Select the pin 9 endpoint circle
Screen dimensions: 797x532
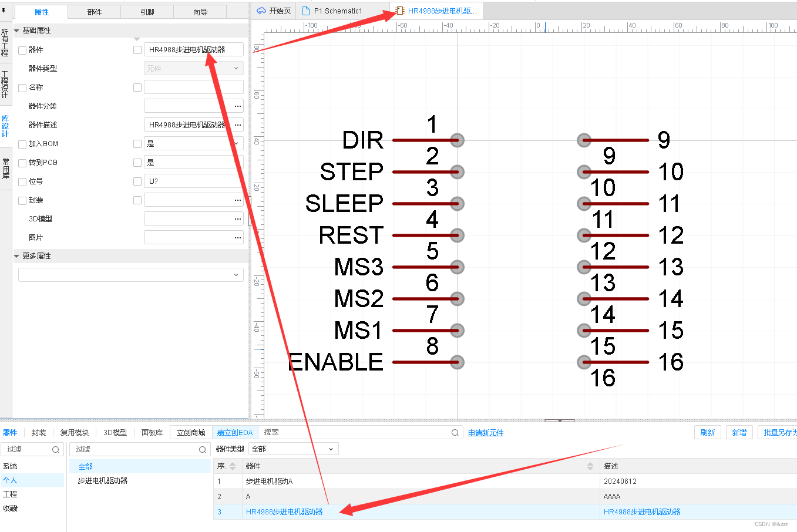[584, 140]
